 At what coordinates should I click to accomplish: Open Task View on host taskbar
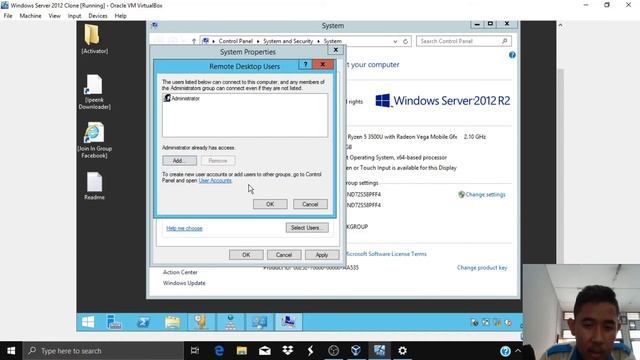(x=195, y=351)
